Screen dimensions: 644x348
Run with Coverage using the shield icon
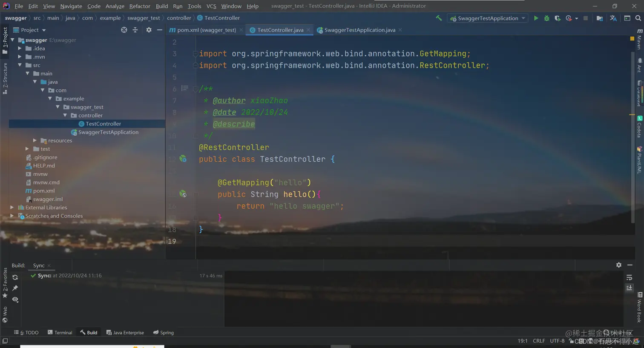[558, 18]
